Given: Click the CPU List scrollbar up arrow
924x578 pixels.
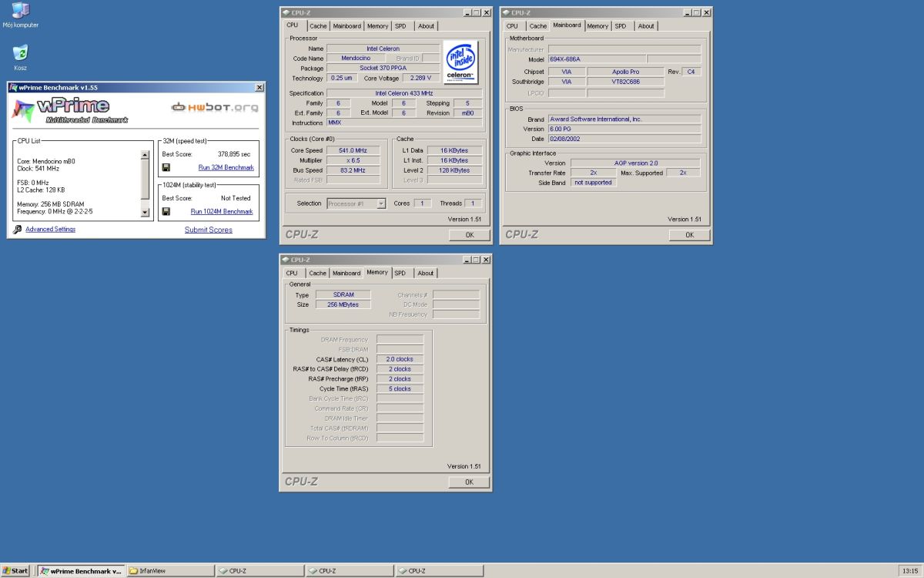Looking at the screenshot, I should point(145,155).
